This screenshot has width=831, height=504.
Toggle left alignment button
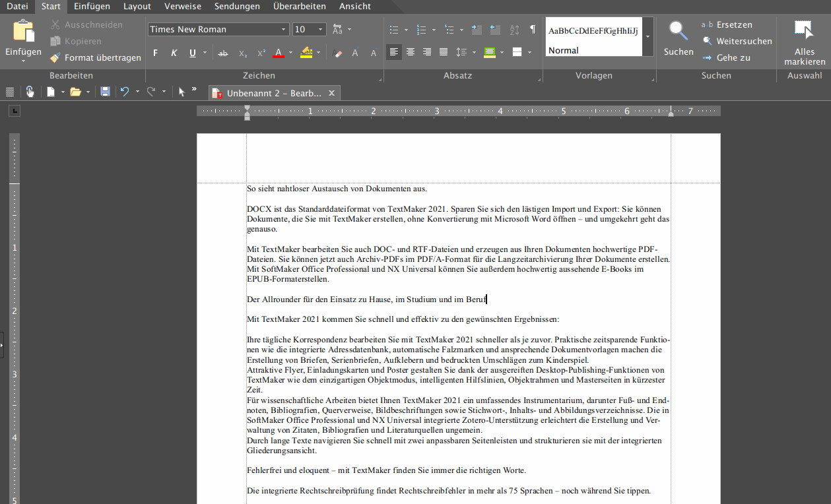394,52
